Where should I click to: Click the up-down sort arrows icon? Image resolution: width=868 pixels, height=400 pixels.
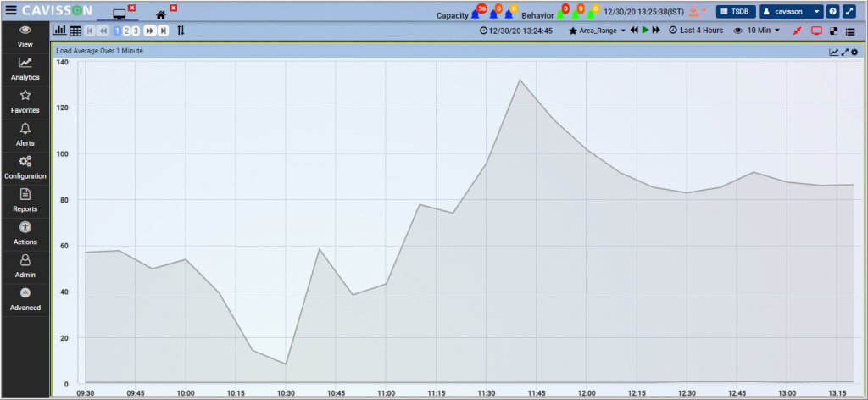tap(181, 31)
